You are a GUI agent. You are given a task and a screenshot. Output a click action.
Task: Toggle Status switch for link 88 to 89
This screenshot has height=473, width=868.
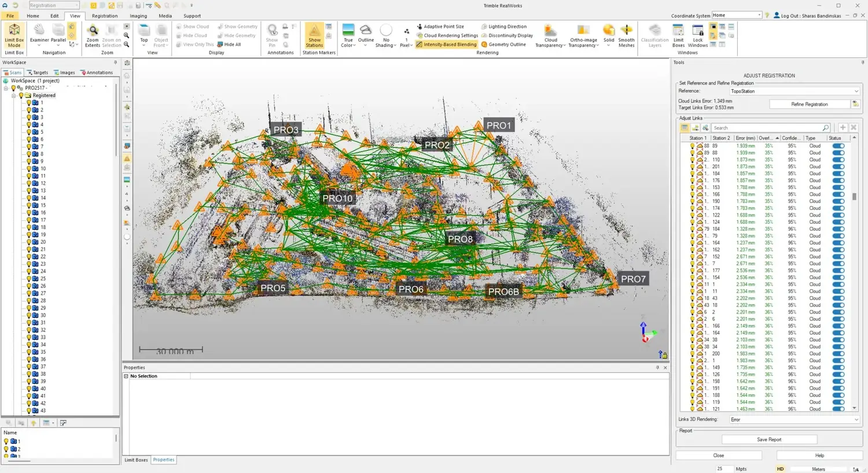click(838, 146)
